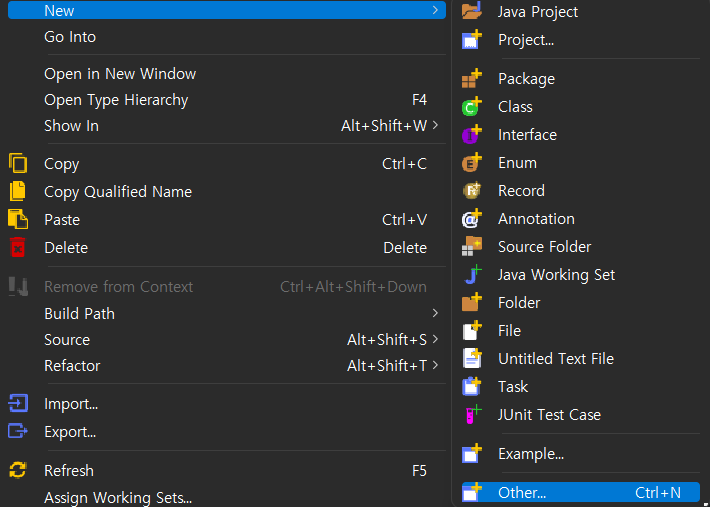The height and width of the screenshot is (507, 710).
Task: Click the Paste clipboard icon
Action: coord(18,220)
